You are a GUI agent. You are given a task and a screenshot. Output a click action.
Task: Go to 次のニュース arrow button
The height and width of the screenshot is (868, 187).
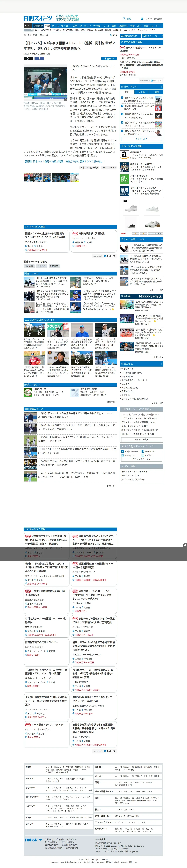click(109, 168)
